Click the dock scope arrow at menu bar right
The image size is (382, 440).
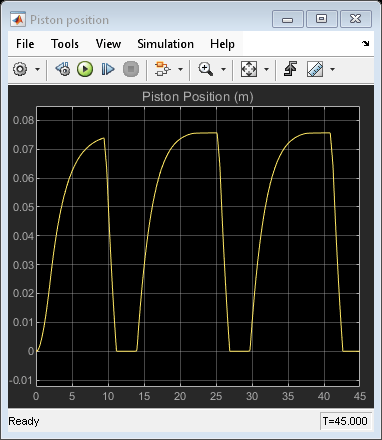click(365, 43)
